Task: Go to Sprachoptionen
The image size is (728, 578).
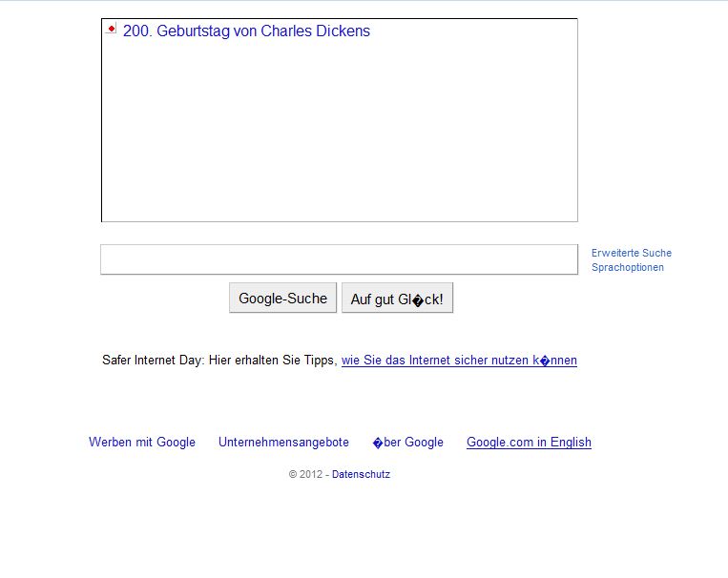Action: (x=627, y=267)
